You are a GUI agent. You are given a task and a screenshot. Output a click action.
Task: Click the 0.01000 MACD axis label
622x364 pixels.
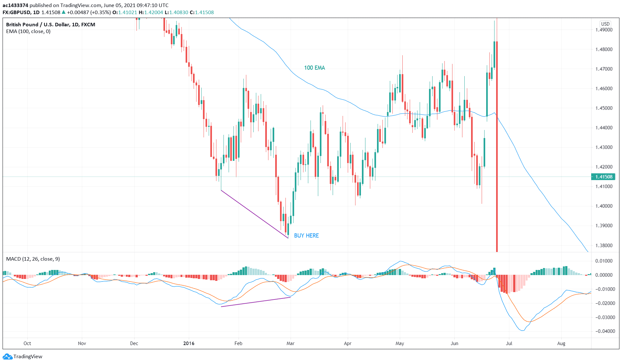coord(604,261)
